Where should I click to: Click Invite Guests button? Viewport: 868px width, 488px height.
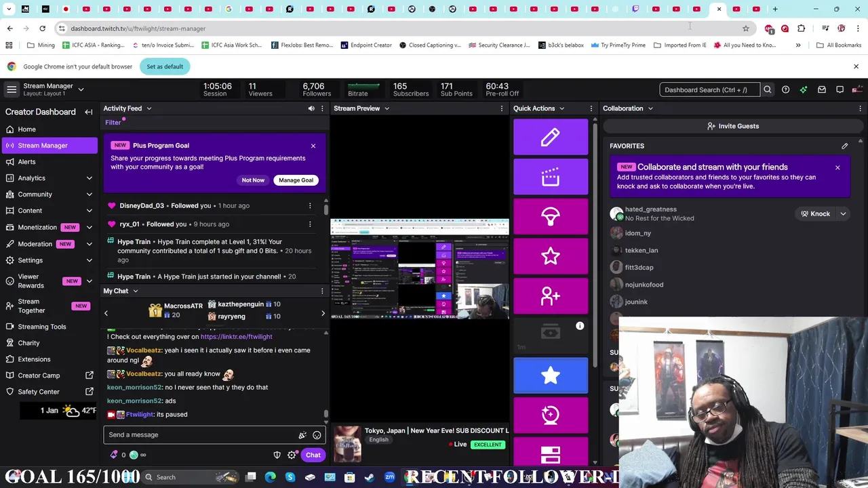point(732,126)
